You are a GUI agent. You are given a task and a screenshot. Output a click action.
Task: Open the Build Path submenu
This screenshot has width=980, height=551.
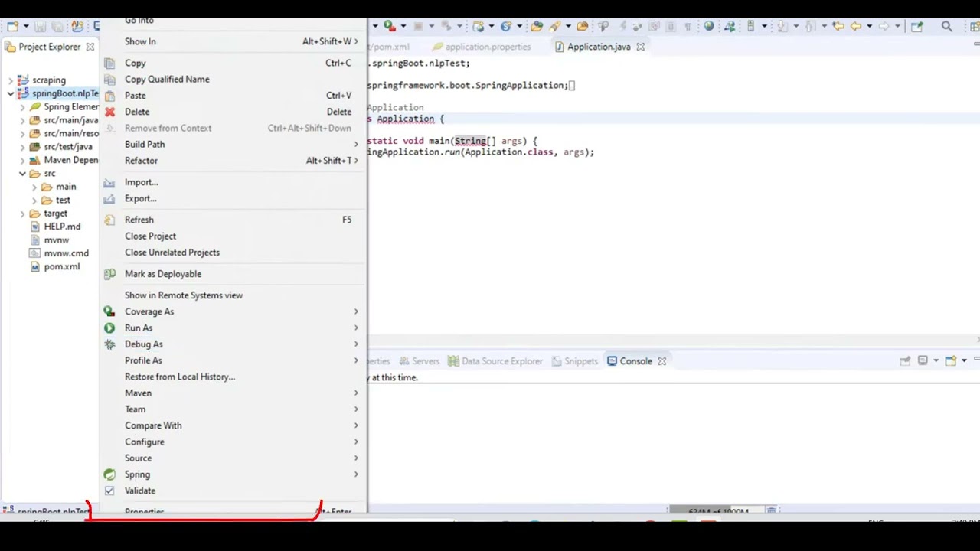pyautogui.click(x=234, y=144)
